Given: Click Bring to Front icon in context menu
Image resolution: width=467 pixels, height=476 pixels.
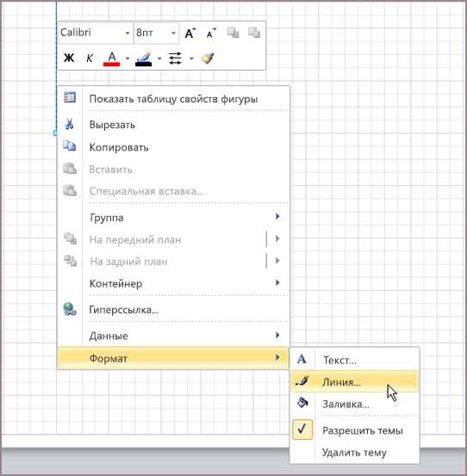Looking at the screenshot, I should [x=70, y=238].
